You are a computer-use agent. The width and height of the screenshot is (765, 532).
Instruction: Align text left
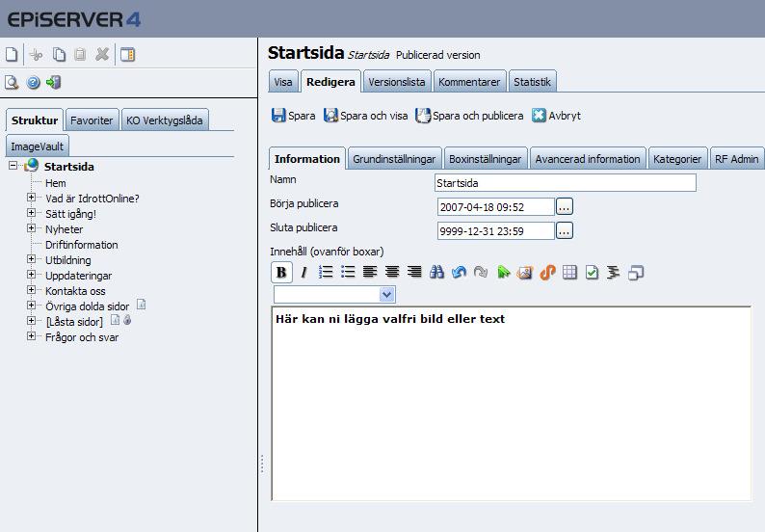point(370,272)
